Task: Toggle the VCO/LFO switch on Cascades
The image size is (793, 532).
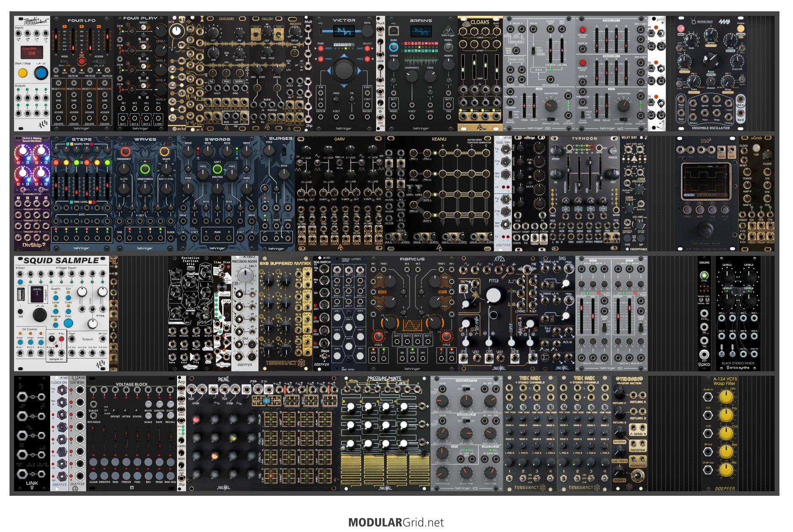Action: click(226, 56)
